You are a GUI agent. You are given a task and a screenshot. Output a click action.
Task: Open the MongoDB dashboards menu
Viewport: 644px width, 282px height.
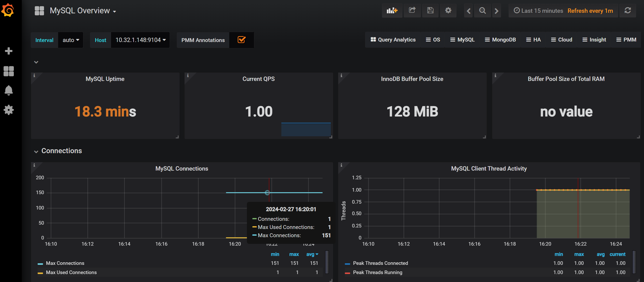(500, 40)
